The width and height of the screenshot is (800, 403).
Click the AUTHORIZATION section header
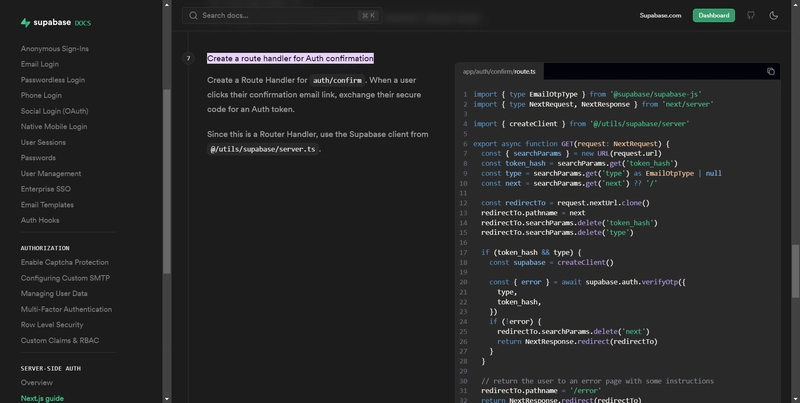pyautogui.click(x=45, y=248)
